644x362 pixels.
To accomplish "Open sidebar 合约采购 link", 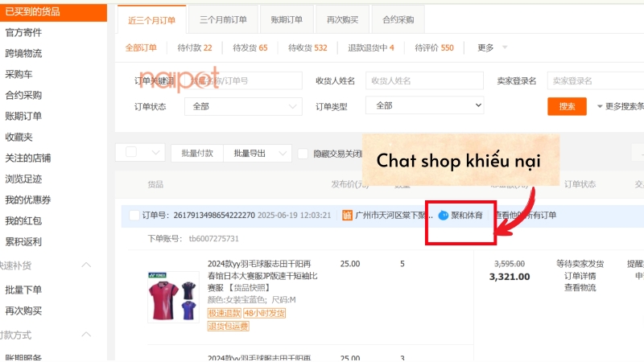I will [x=23, y=95].
